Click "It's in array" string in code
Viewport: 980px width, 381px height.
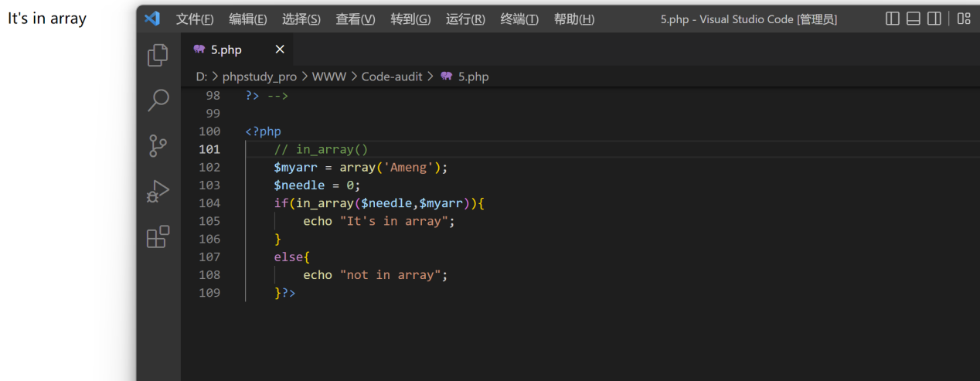[x=393, y=221]
